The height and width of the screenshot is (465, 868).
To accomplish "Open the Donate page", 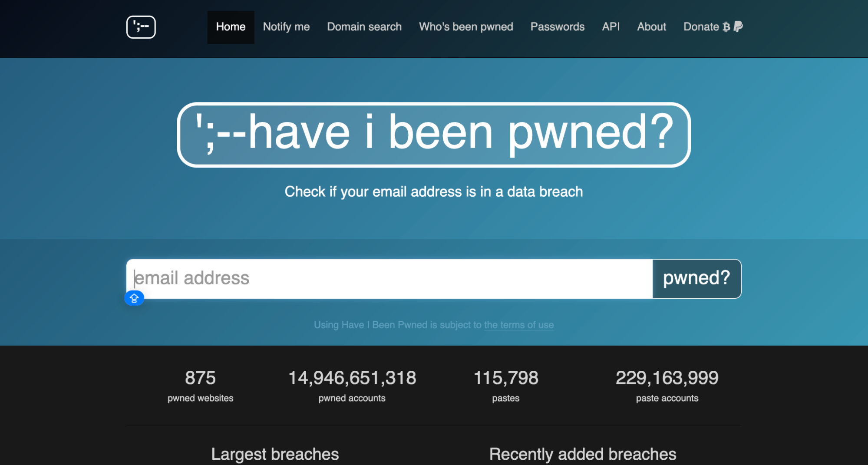I will [702, 27].
